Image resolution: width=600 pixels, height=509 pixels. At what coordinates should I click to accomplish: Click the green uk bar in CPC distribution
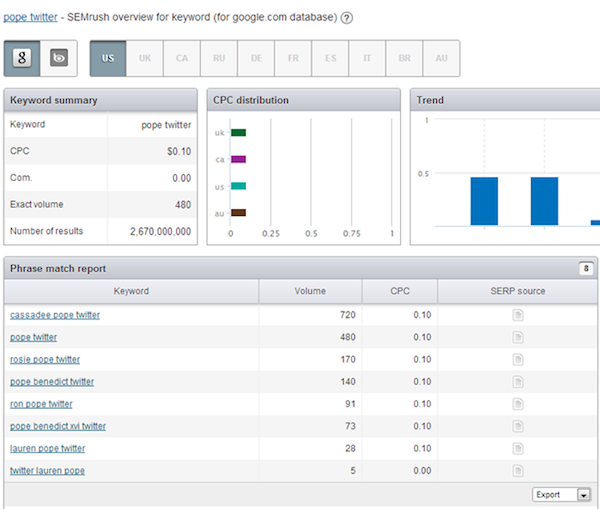[x=238, y=133]
